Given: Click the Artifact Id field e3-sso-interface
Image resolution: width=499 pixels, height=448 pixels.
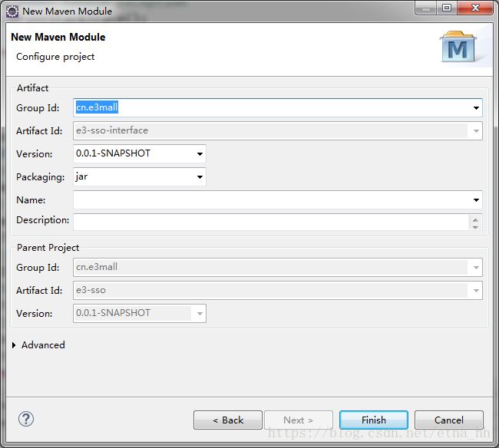Looking at the screenshot, I should click(277, 131).
